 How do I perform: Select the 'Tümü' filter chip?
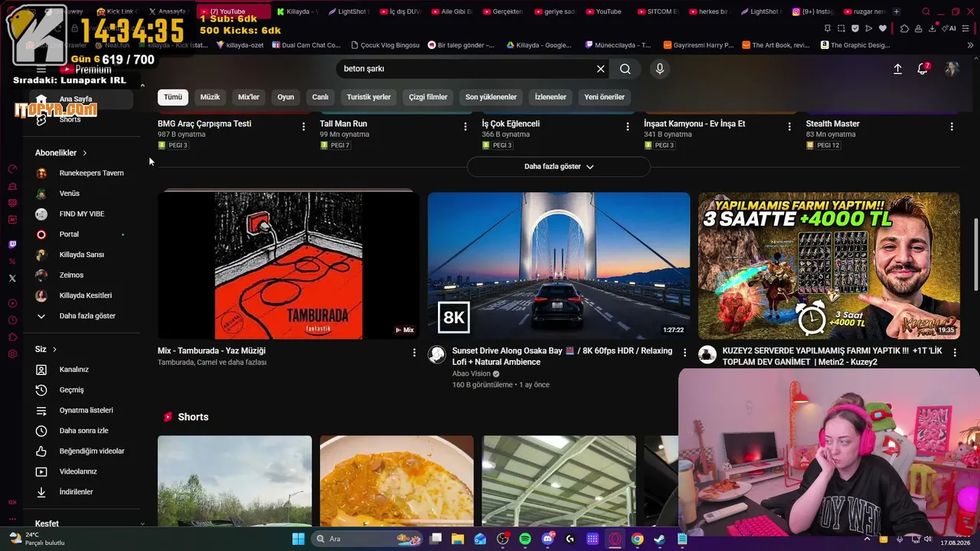pos(173,97)
